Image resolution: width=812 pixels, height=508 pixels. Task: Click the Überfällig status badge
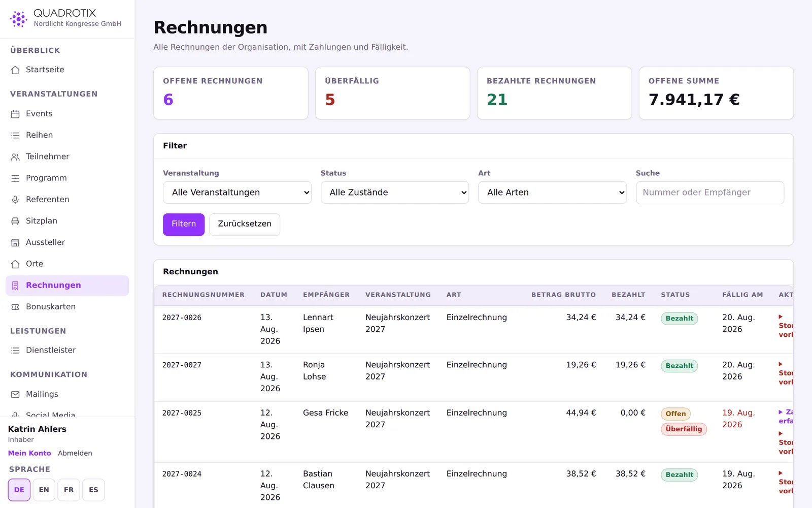[x=684, y=429]
